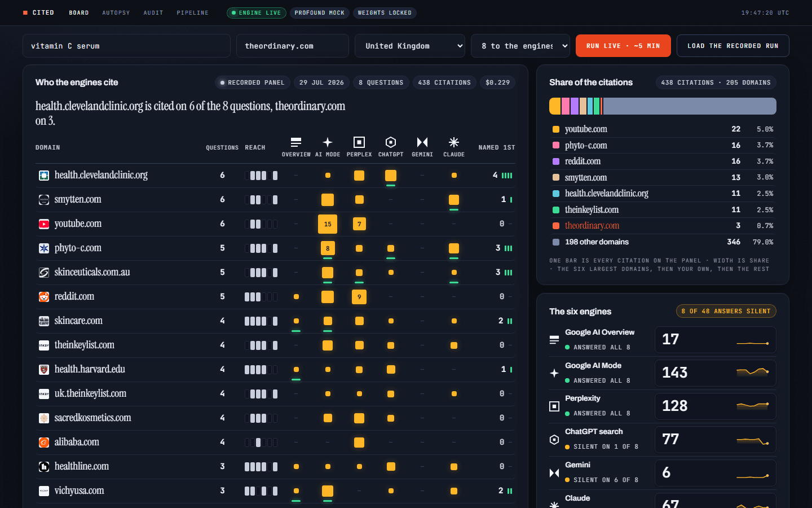The width and height of the screenshot is (812, 508).
Task: Click the '$0.229' cost badge
Action: [498, 82]
